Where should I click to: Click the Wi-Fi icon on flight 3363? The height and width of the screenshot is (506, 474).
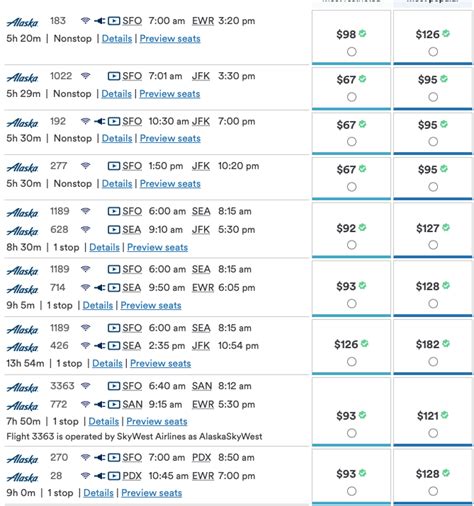pyautogui.click(x=86, y=386)
